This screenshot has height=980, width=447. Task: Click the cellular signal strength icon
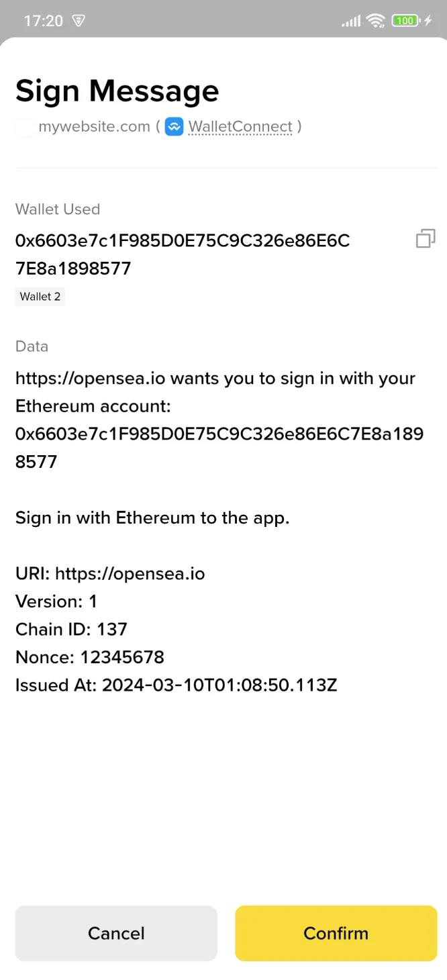point(350,21)
